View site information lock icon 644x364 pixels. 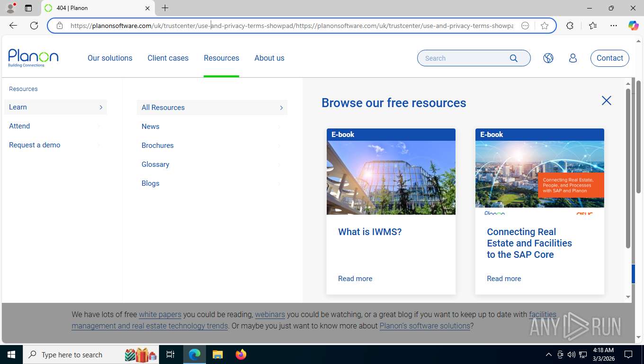click(x=60, y=26)
